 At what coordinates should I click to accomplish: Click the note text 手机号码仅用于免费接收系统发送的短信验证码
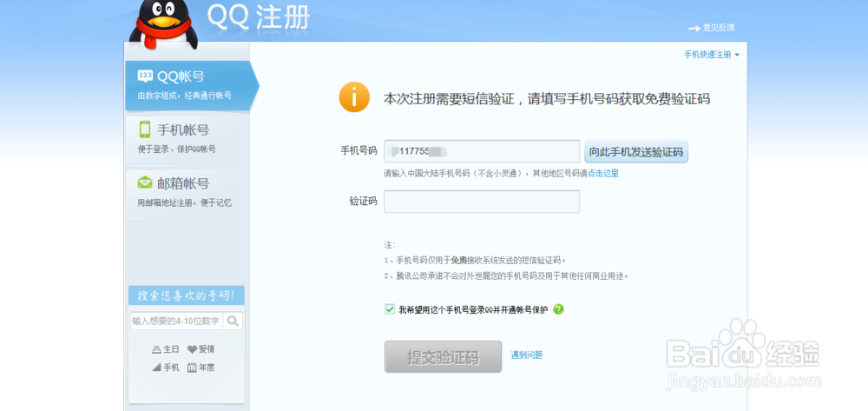click(x=476, y=260)
